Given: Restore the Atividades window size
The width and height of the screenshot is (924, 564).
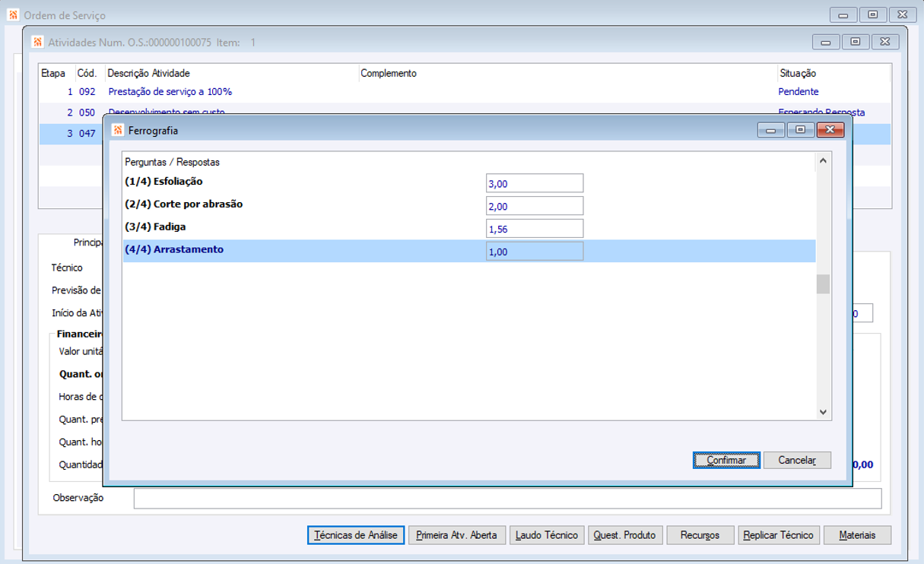Looking at the screenshot, I should click(x=856, y=42).
